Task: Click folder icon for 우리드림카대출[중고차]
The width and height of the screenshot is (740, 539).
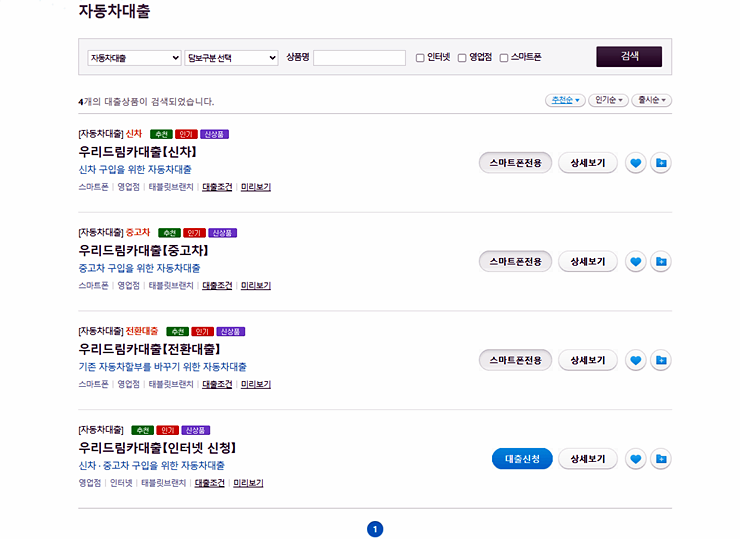Action: pyautogui.click(x=661, y=261)
